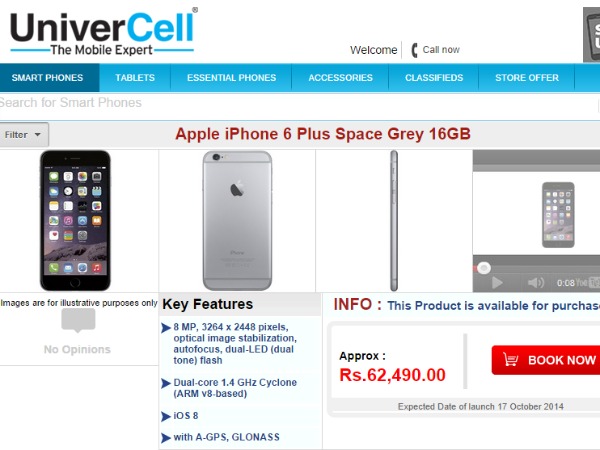Open the Essential Phones category
Viewport: 600px width, 450px height.
click(232, 78)
